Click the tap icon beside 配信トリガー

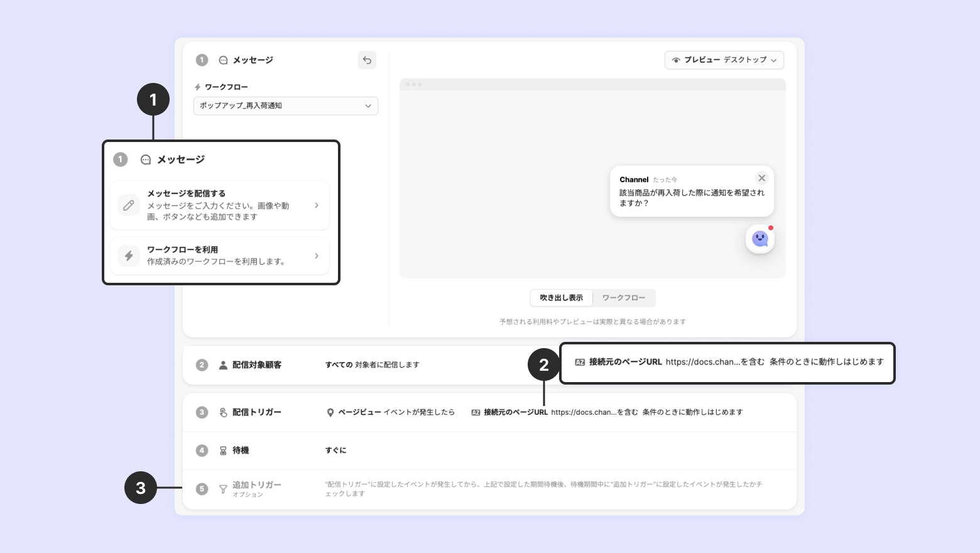(223, 412)
